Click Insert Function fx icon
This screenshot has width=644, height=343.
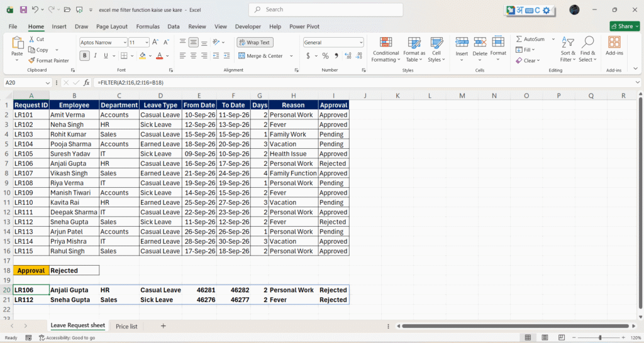86,82
